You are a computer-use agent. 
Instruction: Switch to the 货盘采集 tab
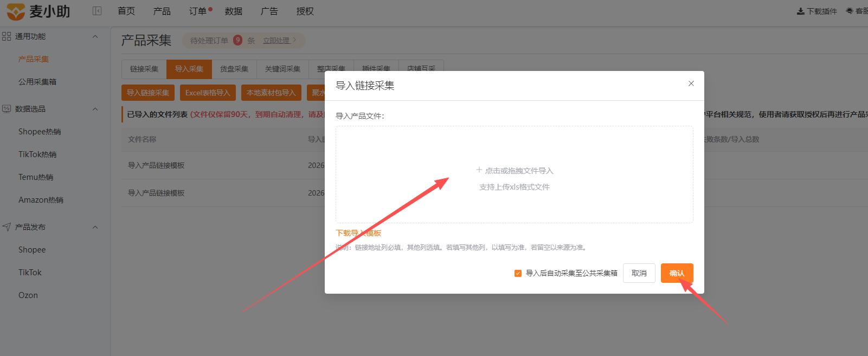(234, 69)
